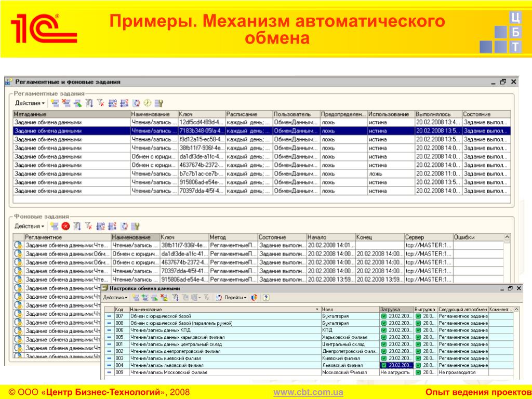Toggle Загрузка checkbox for Харьковский филиал row

tap(384, 337)
